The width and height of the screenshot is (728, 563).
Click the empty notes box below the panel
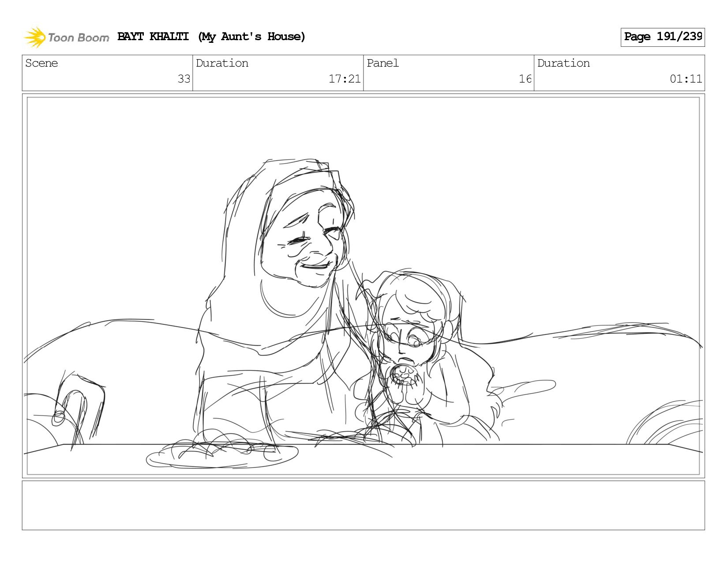click(x=363, y=505)
